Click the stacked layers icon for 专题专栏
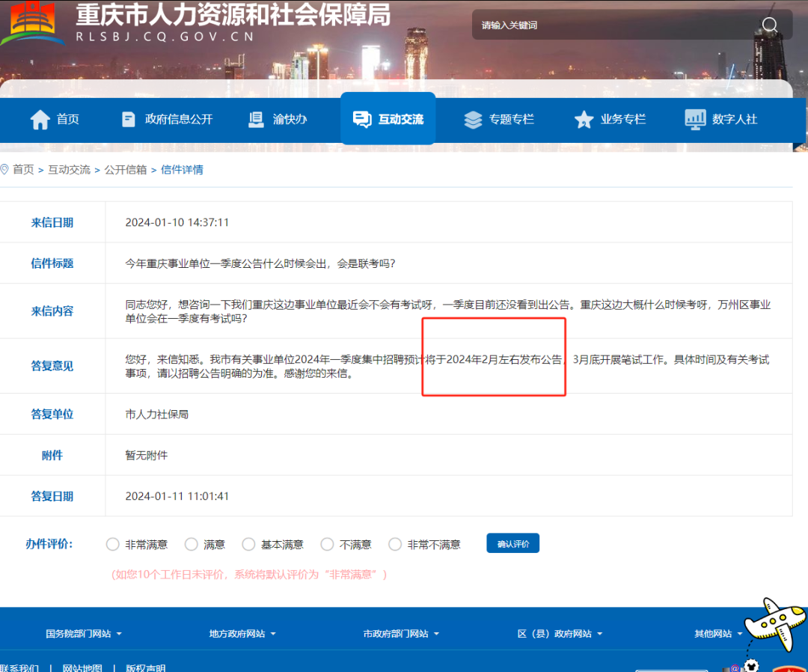 pos(473,120)
